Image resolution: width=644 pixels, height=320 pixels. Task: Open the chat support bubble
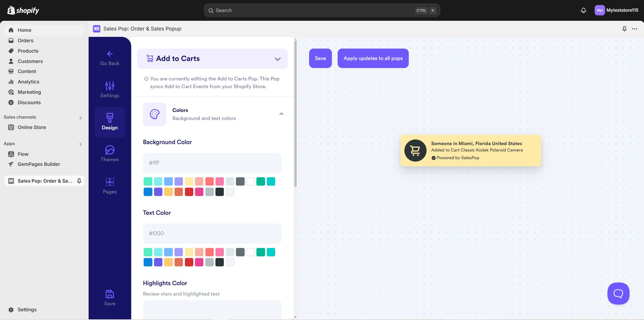pos(618,294)
